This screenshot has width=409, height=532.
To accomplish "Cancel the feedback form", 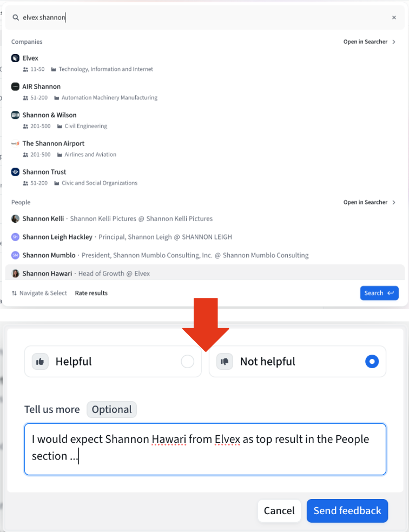I will click(x=279, y=510).
